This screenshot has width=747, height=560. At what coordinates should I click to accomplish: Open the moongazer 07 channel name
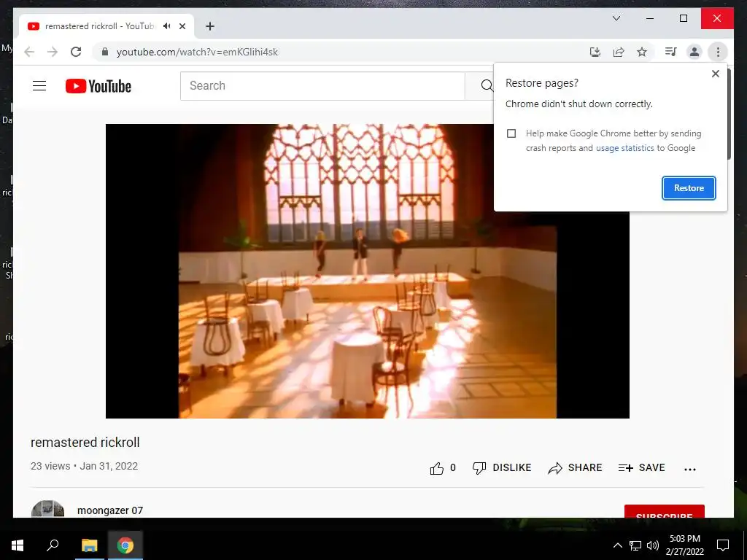110,510
